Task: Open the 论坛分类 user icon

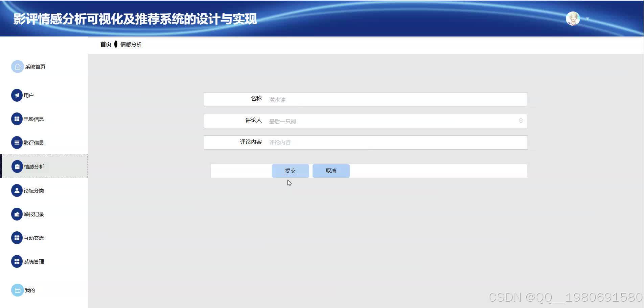Action: coord(17,190)
